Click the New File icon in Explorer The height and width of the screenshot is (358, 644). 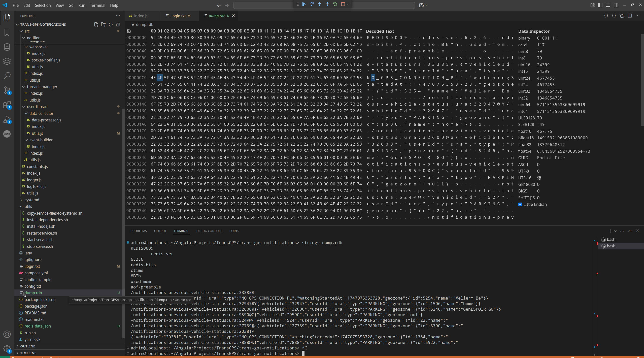point(96,24)
